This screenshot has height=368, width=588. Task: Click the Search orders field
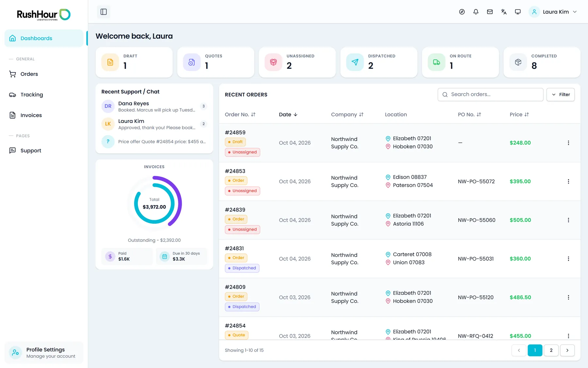490,95
